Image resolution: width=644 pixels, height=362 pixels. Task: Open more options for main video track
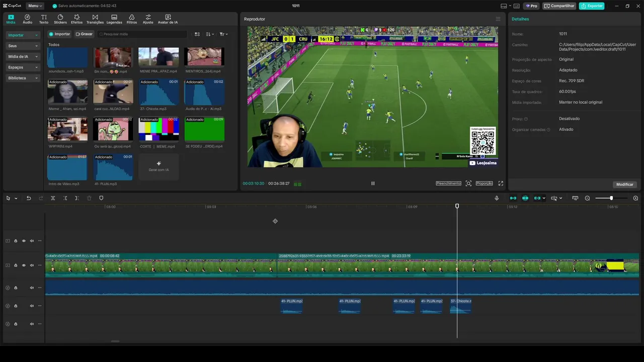(x=40, y=265)
